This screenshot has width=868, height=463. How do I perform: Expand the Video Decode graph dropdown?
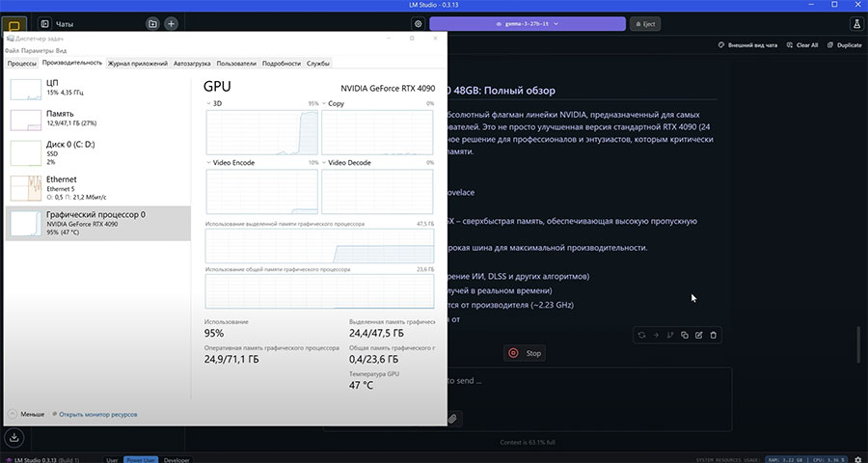click(324, 163)
